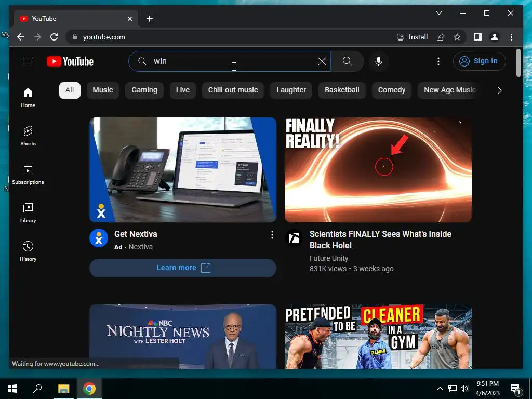Clear the search box with the X

coord(322,61)
